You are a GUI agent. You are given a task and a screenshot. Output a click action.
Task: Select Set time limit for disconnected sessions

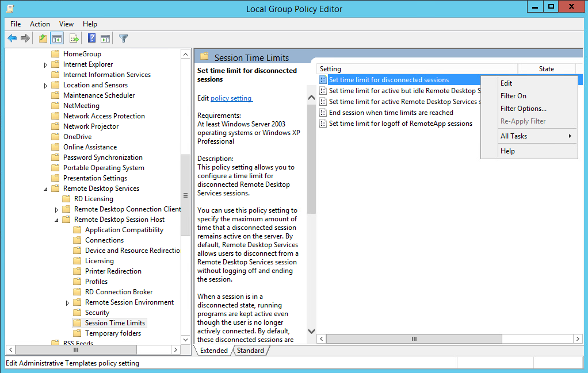coord(389,80)
